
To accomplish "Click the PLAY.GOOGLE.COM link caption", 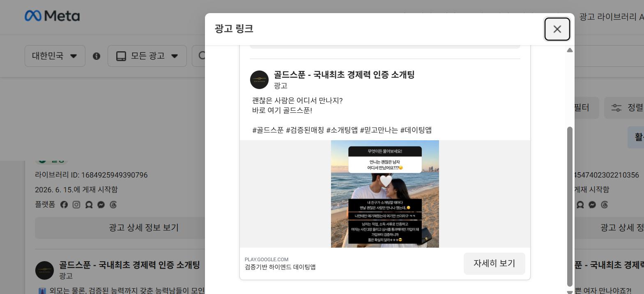I will (267, 260).
